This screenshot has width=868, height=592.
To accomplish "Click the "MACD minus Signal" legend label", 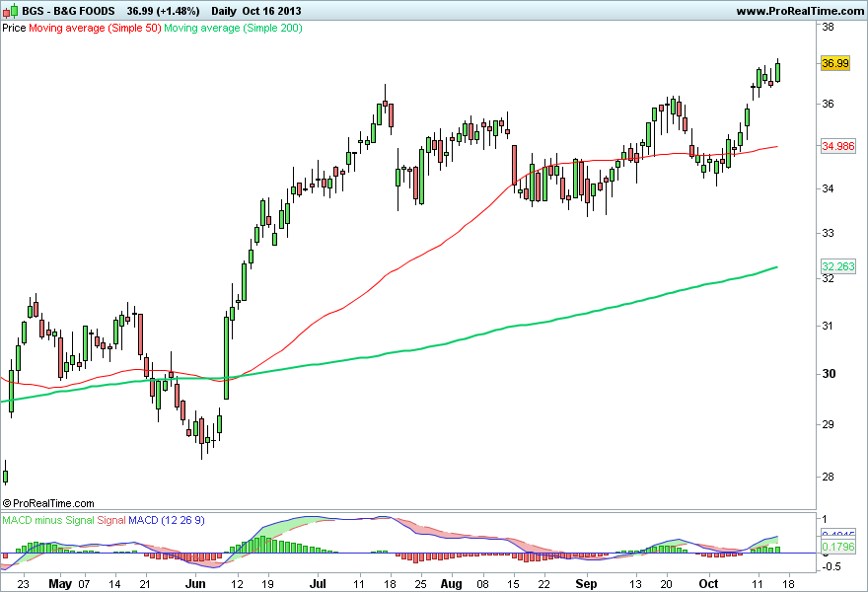I will pyautogui.click(x=47, y=520).
